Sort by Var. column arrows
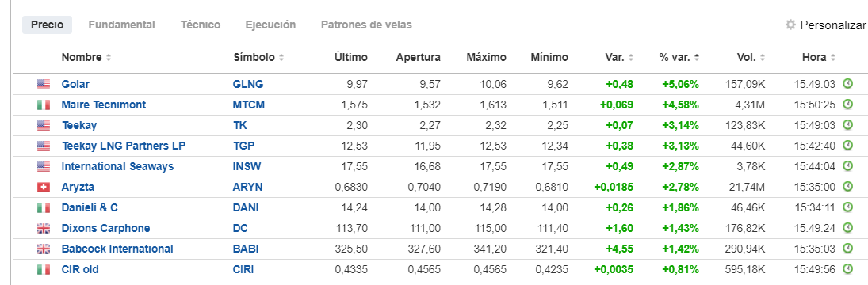The image size is (868, 285). tap(630, 58)
